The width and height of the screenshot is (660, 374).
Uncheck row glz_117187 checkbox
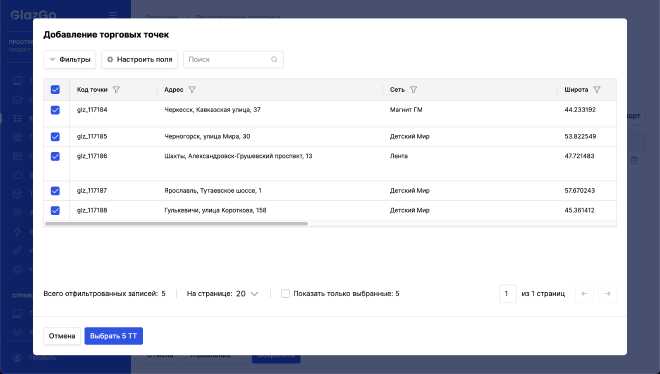pyautogui.click(x=55, y=191)
